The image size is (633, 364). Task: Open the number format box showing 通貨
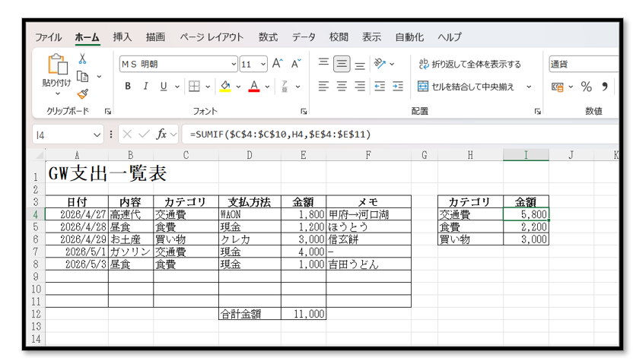pyautogui.click(x=584, y=64)
